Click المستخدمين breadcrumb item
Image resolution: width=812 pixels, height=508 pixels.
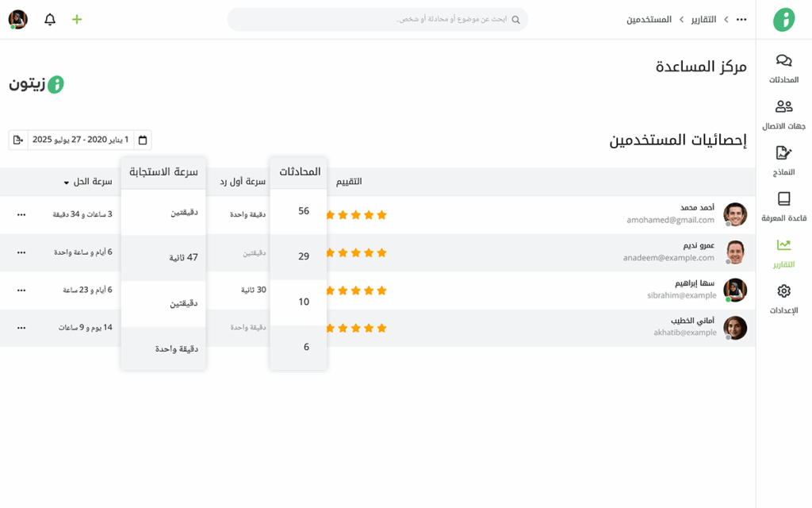pyautogui.click(x=649, y=19)
